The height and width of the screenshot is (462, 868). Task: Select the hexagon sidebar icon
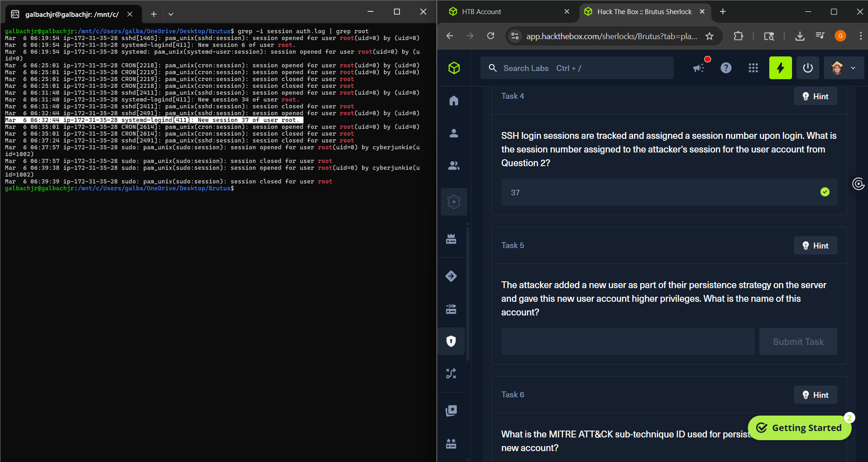tap(454, 202)
